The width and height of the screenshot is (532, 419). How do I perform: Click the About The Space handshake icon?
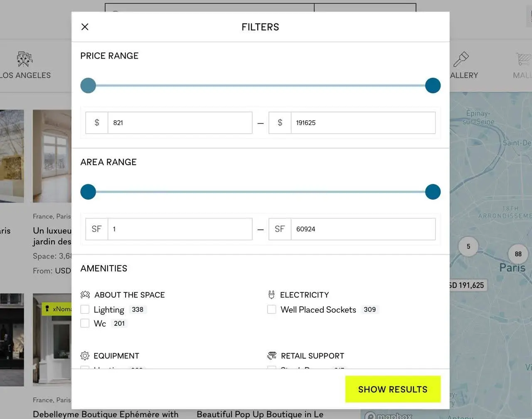pos(85,295)
